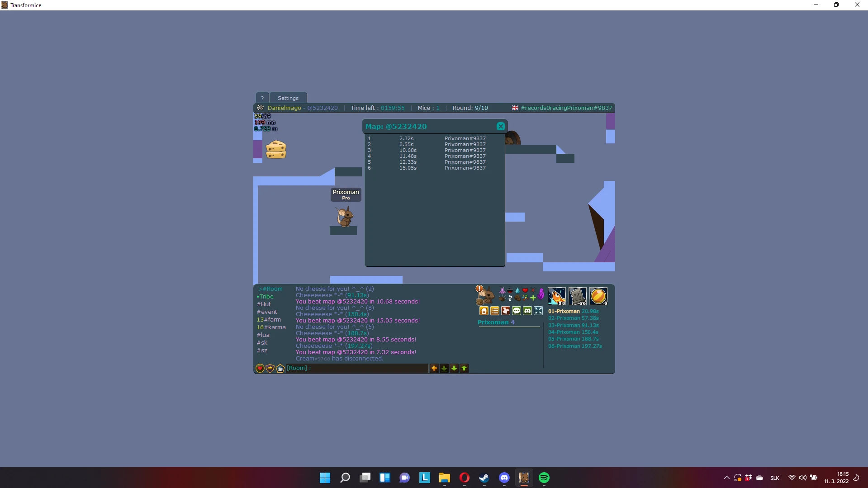Open the Discord icon button
The width and height of the screenshot is (868, 488).
527,311
